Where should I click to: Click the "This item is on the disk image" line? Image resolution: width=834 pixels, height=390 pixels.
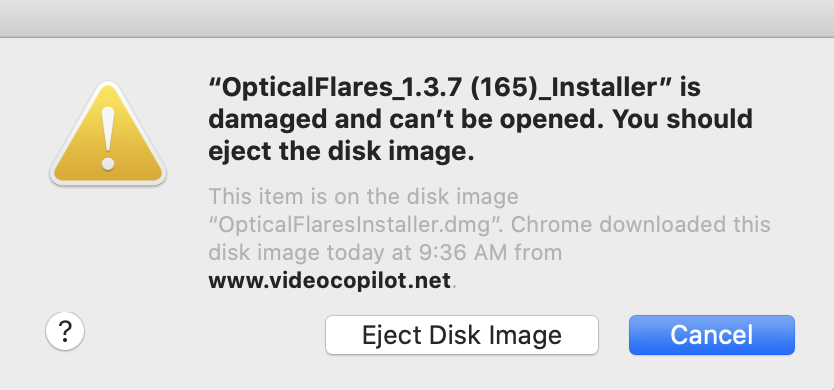coord(363,197)
